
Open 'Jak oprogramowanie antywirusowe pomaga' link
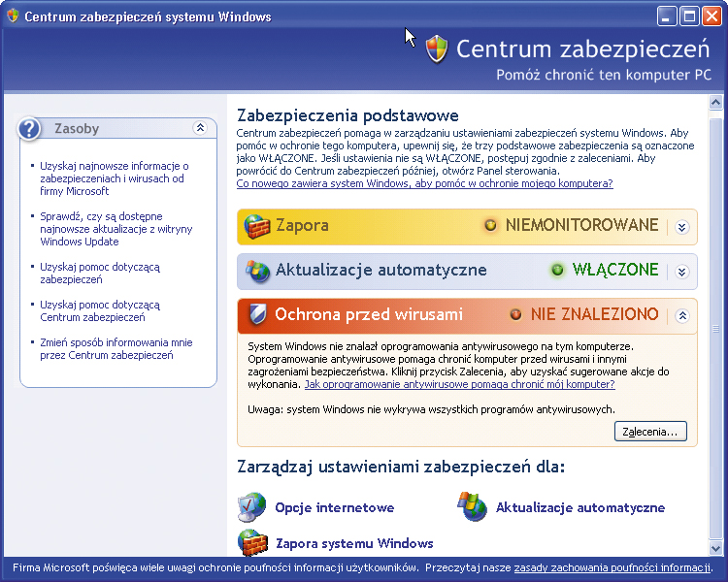pos(459,384)
